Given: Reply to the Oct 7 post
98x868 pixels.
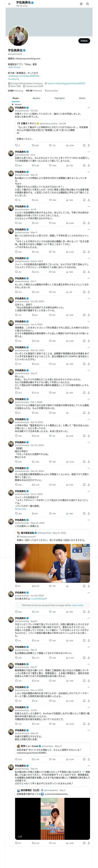Looking at the screenshot, I should 16,292.
